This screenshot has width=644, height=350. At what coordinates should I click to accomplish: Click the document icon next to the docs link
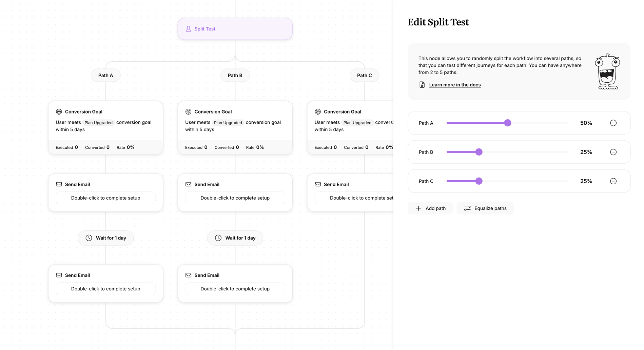click(x=422, y=84)
